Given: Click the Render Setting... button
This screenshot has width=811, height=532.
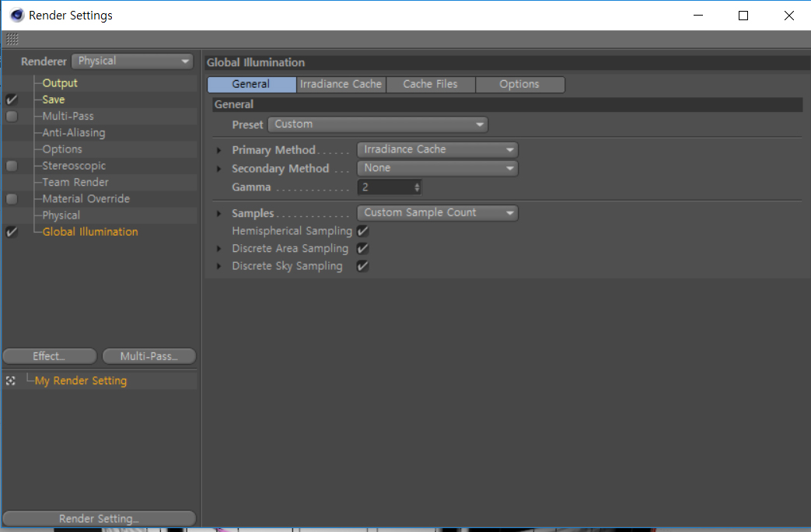Looking at the screenshot, I should click(100, 519).
